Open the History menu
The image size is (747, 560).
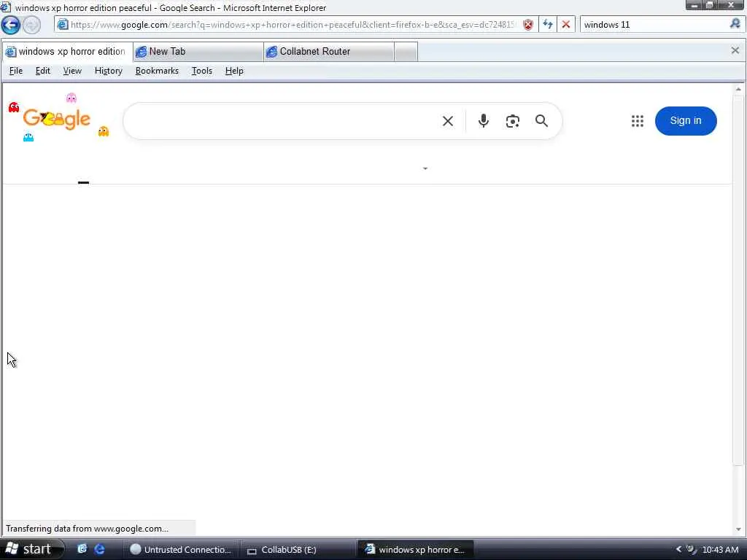pyautogui.click(x=109, y=71)
